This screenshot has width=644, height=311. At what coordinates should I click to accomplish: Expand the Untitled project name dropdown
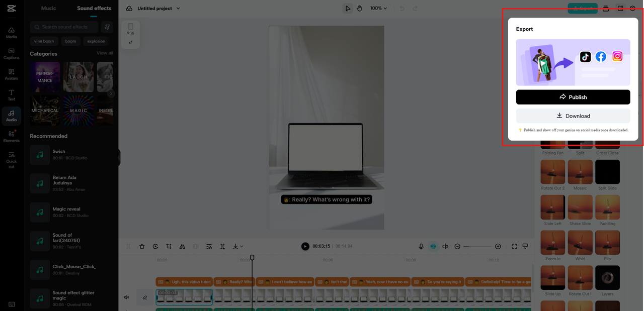coord(158,9)
